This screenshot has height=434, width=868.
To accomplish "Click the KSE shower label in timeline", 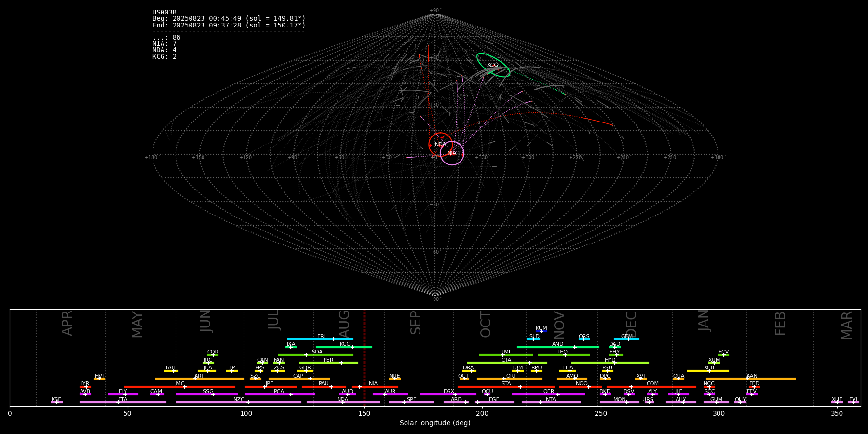I will [x=56, y=400].
